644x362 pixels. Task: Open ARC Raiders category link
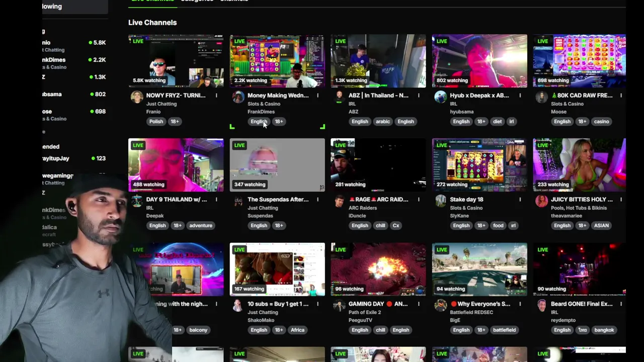click(362, 208)
